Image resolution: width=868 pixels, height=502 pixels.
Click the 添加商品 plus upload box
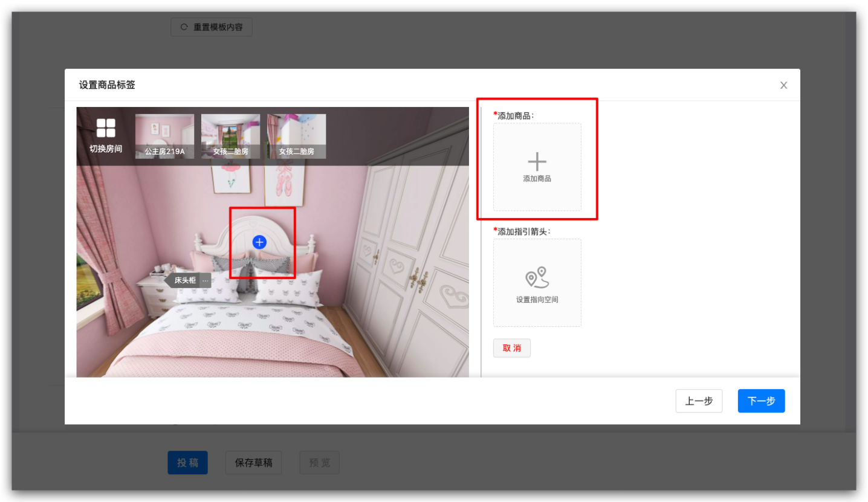coord(537,167)
